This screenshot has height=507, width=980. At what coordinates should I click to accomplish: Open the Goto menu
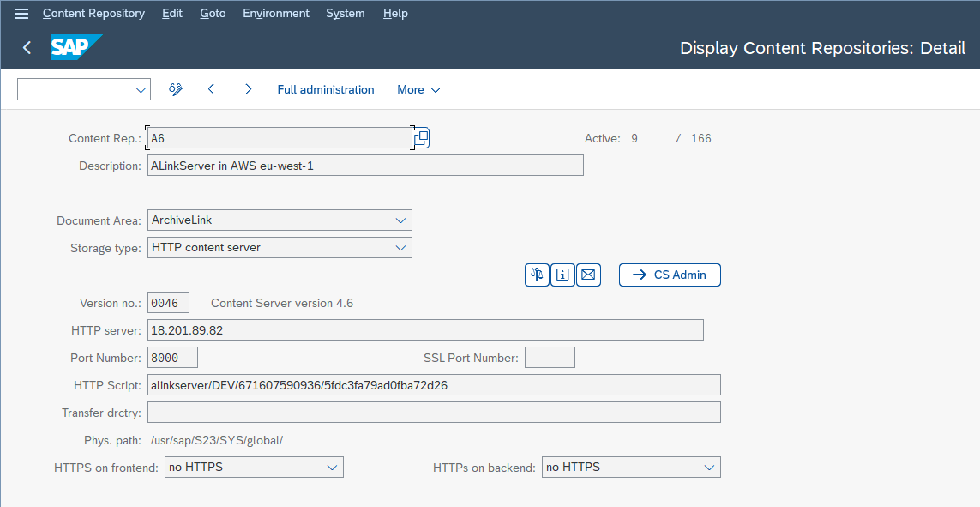pyautogui.click(x=213, y=13)
